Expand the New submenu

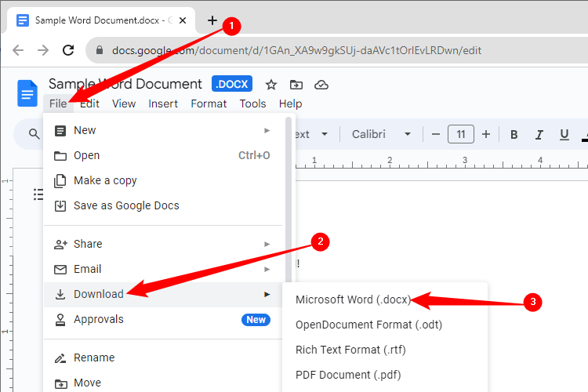[x=267, y=130]
